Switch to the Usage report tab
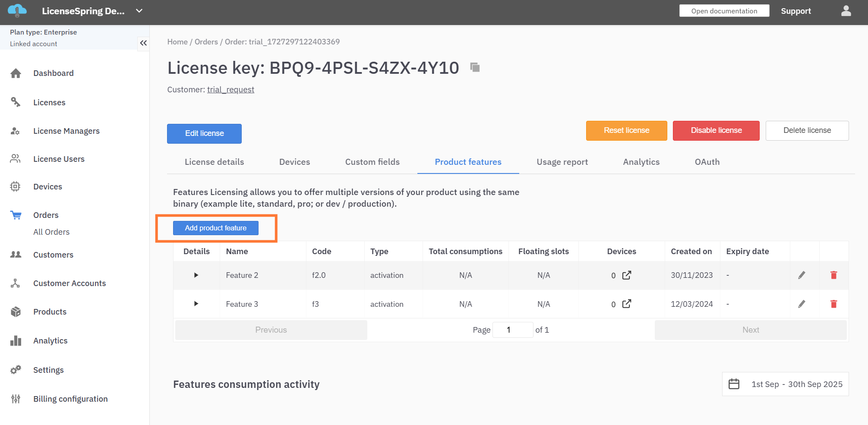 [562, 162]
